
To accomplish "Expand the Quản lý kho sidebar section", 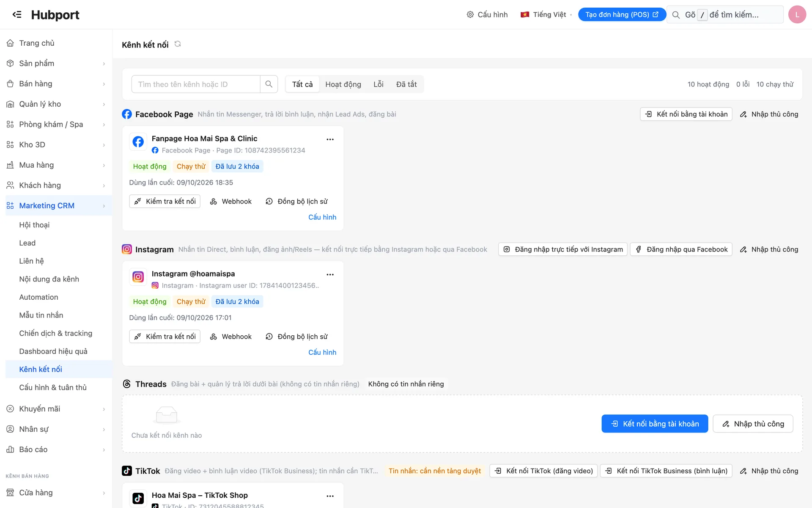I will (x=56, y=104).
